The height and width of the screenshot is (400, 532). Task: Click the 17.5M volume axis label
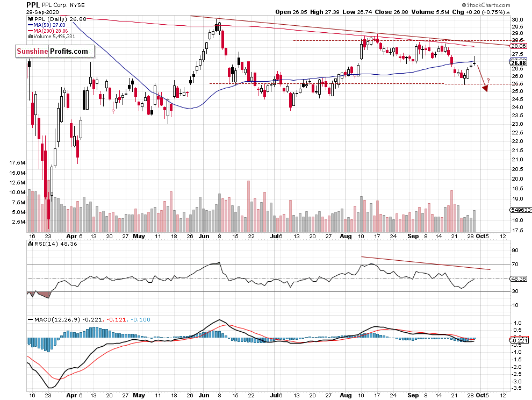click(17, 163)
